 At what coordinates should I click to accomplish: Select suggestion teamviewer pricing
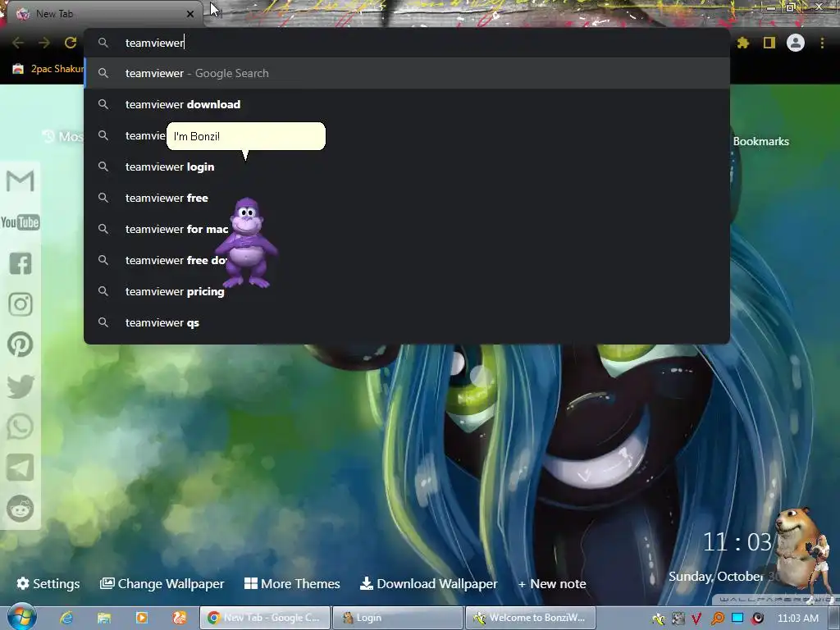pos(407,291)
